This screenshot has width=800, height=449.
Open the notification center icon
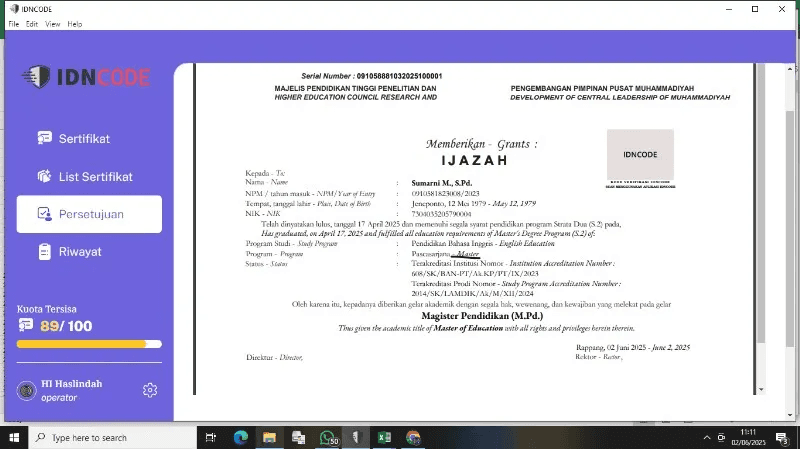pos(782,438)
